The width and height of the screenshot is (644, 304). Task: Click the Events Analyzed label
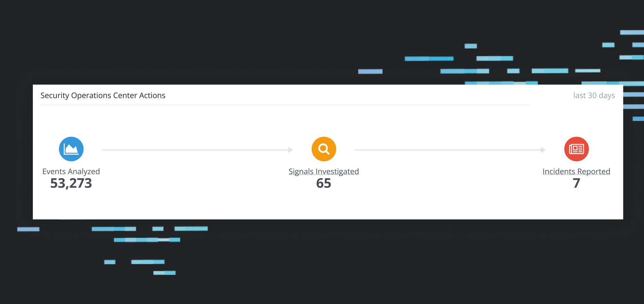[71, 171]
